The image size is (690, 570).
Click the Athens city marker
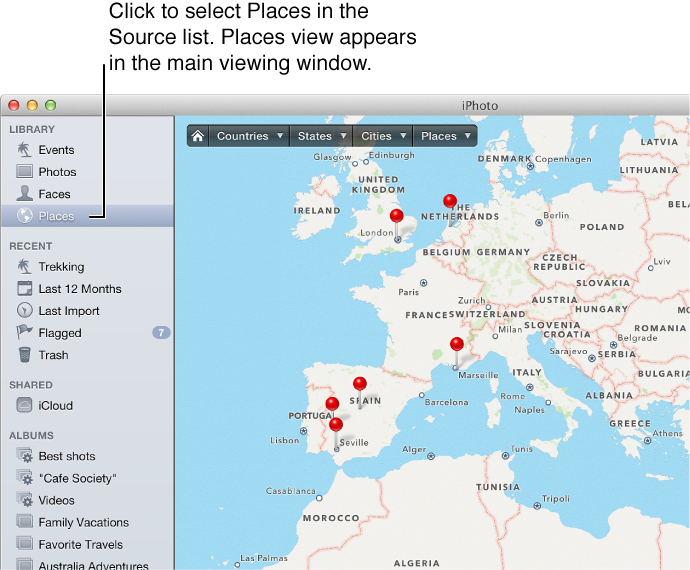click(x=647, y=441)
